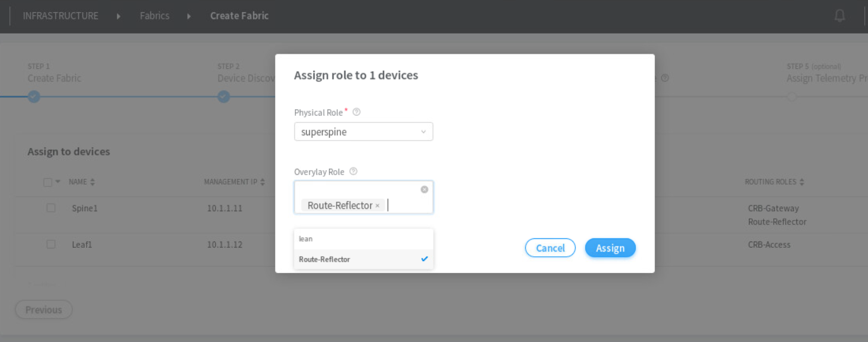Select the Spine1 device checkbox
The height and width of the screenshot is (342, 868).
click(51, 207)
